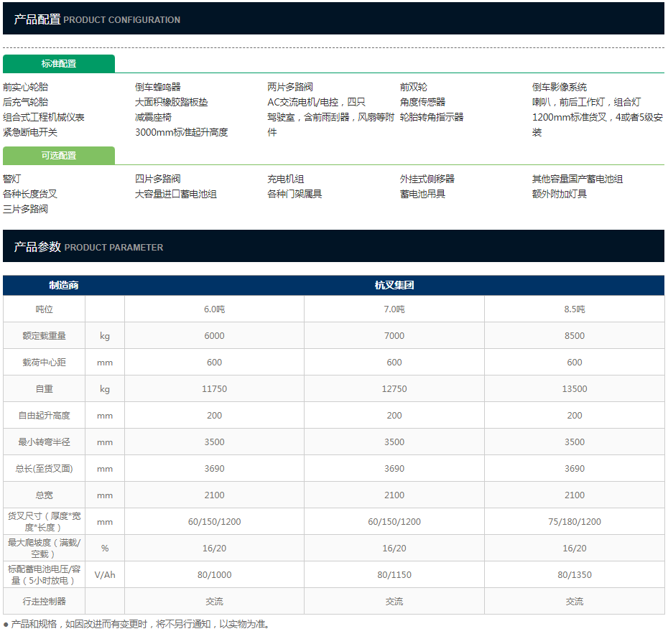Click the 75/180/1200 fork size cell

(575, 522)
